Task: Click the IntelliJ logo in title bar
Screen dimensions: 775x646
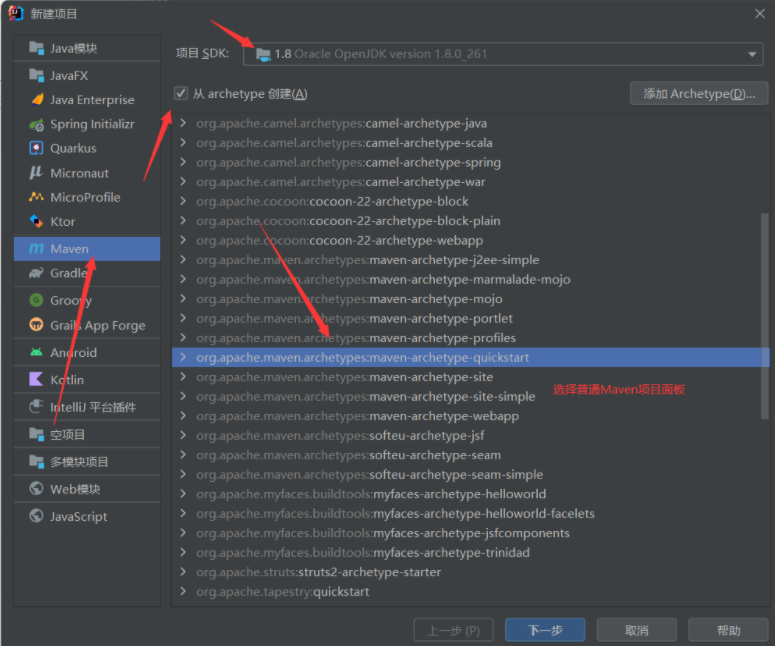Action: point(16,13)
